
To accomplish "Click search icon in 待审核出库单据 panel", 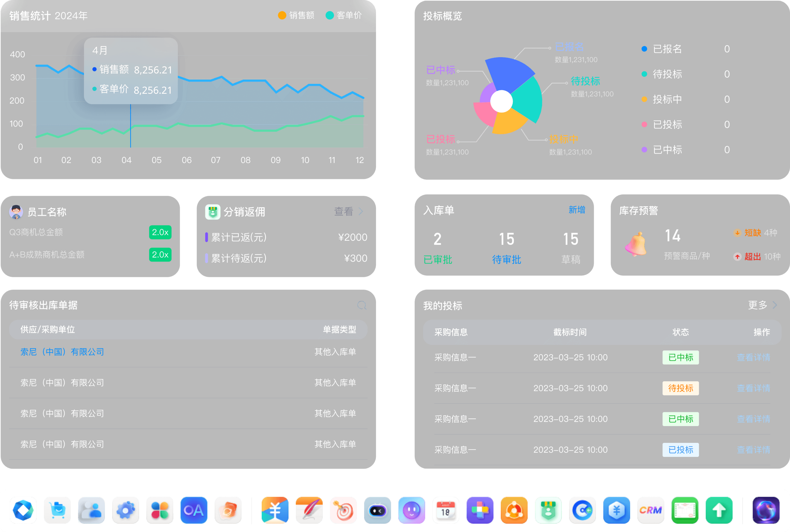I will tap(362, 305).
